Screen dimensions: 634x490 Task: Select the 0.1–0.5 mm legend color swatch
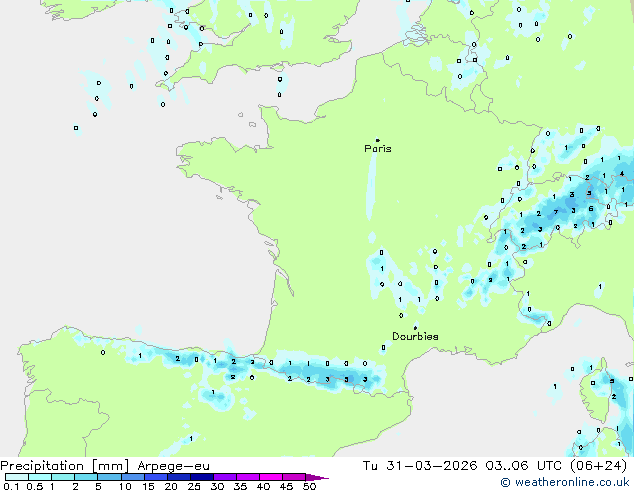point(17,477)
